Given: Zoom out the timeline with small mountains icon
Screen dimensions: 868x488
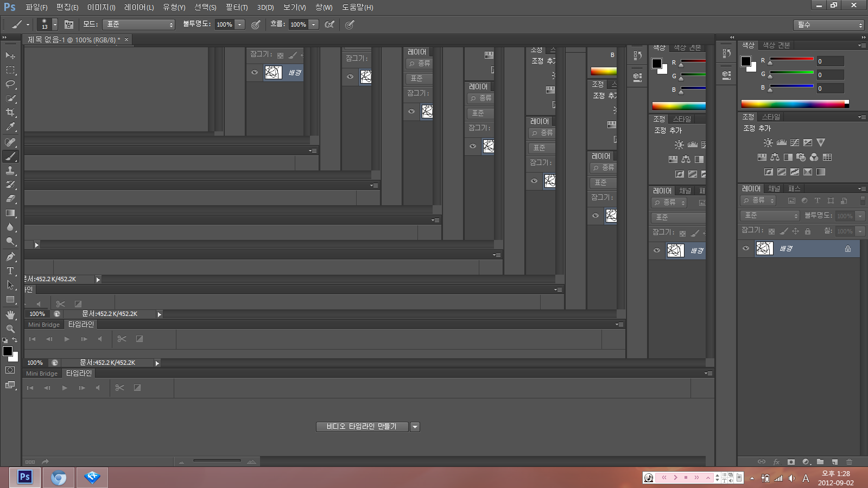Looking at the screenshot, I should 181,462.
